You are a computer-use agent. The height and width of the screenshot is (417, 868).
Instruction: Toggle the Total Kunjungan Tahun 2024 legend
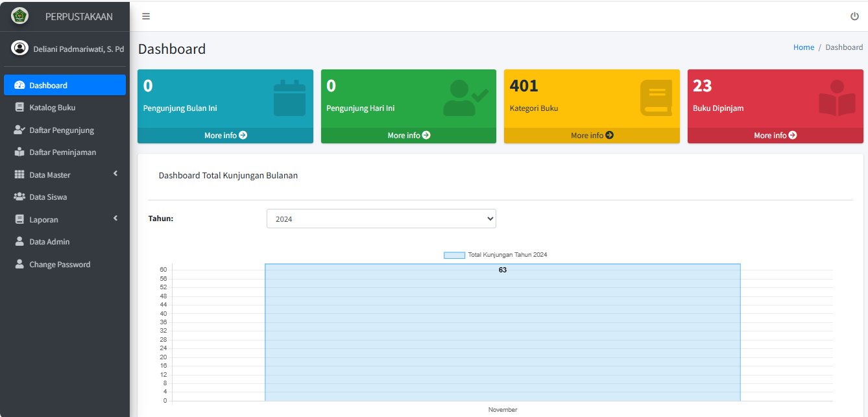pos(496,255)
